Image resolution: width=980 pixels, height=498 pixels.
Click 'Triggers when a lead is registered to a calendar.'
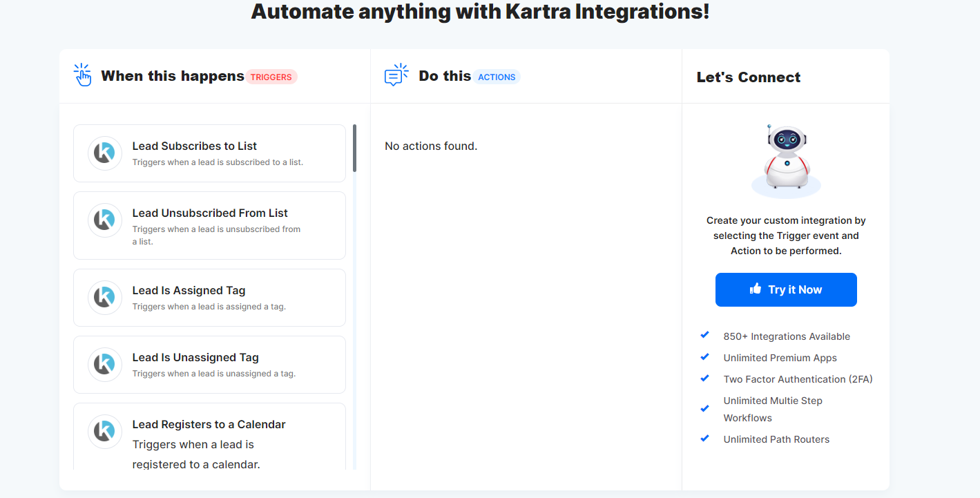point(196,454)
